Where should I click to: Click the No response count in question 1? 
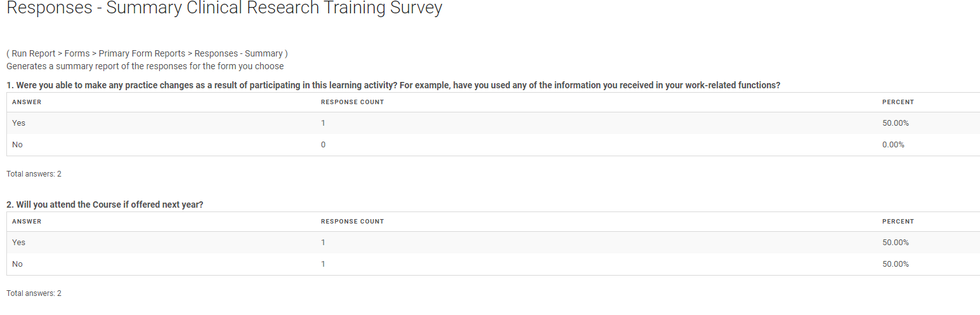(323, 145)
